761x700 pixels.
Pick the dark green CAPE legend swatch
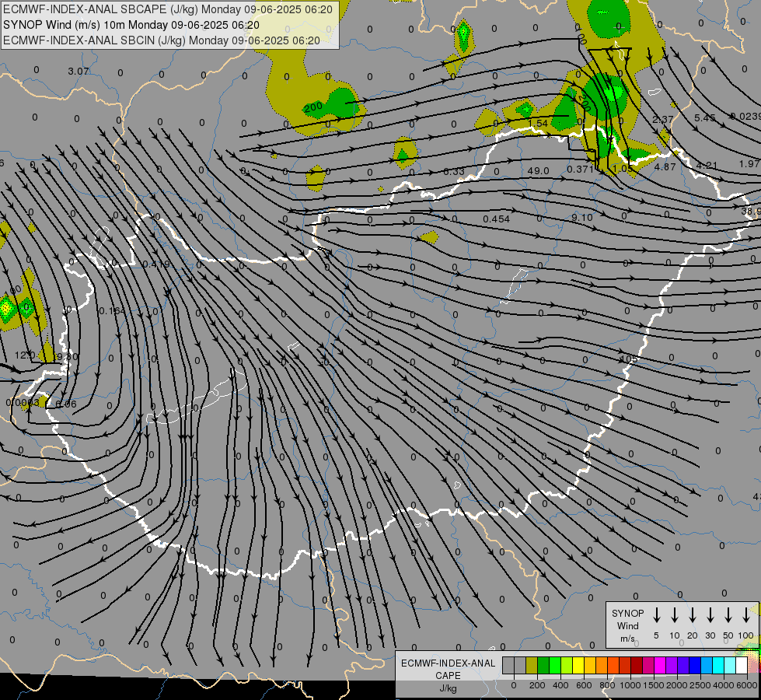(543, 665)
